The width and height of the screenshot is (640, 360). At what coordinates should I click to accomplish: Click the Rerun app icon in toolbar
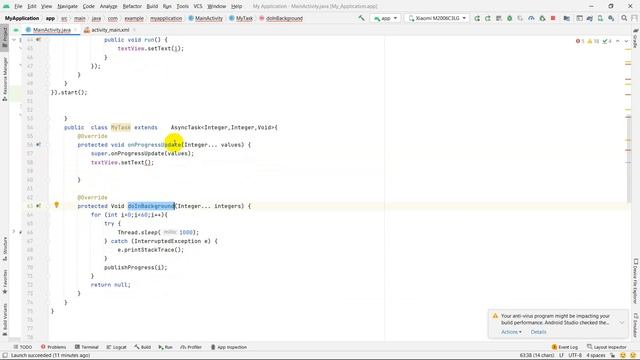click(477, 18)
